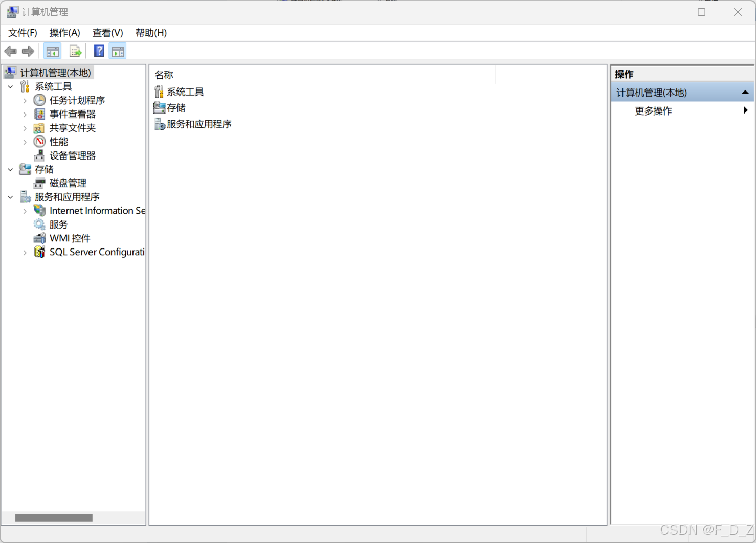Select WMI 控件 in the tree
The width and height of the screenshot is (756, 543).
pyautogui.click(x=70, y=238)
